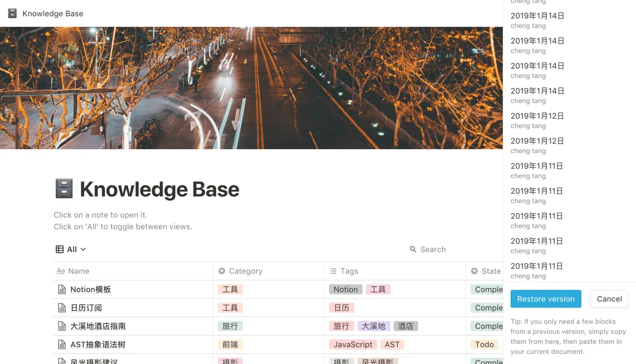The height and width of the screenshot is (364, 636).
Task: Click the page icon for 日历订阅
Action: coord(62,308)
